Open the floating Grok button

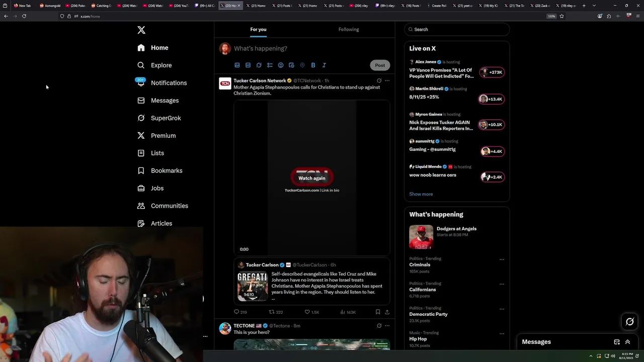630,322
